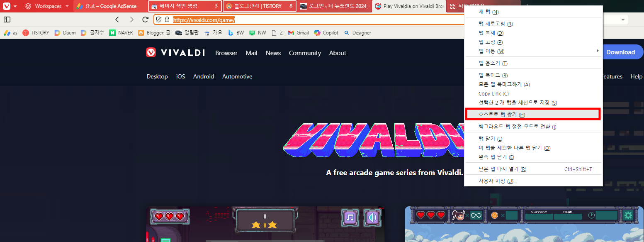
Task: Open the 글자수 bookmark
Action: tap(92, 32)
